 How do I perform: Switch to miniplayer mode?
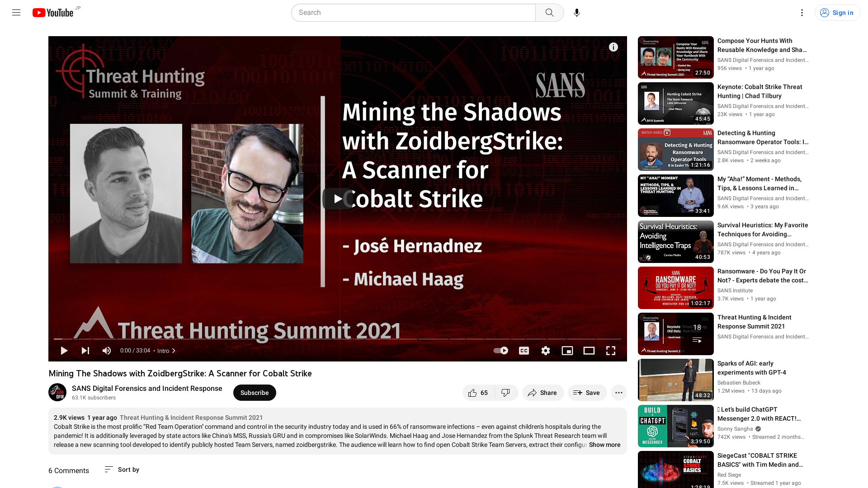pos(567,351)
